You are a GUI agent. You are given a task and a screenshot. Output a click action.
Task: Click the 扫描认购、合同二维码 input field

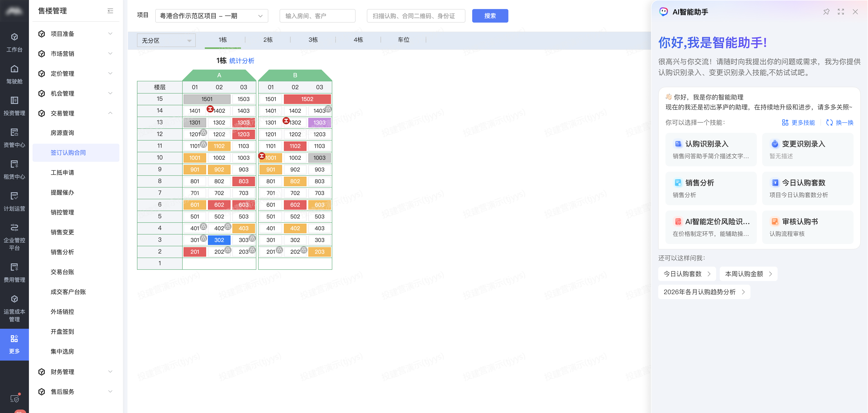(416, 16)
